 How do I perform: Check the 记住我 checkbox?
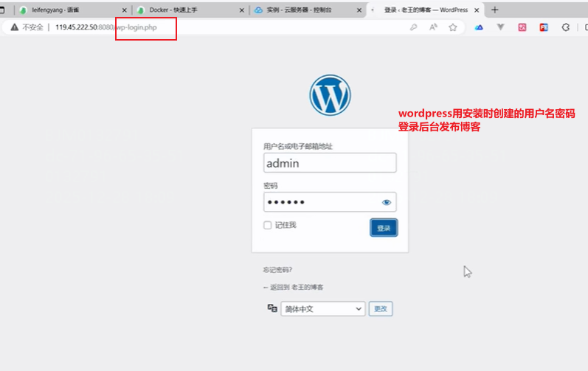[x=267, y=225]
